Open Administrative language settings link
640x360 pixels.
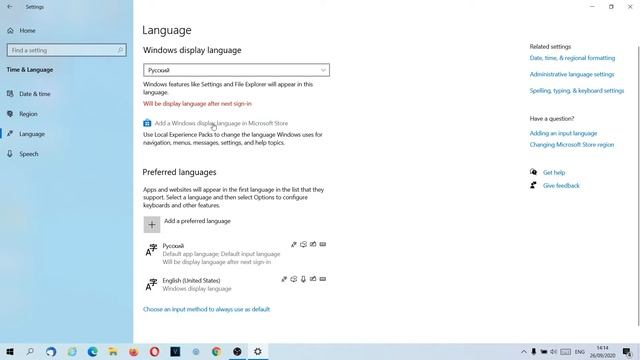click(572, 74)
